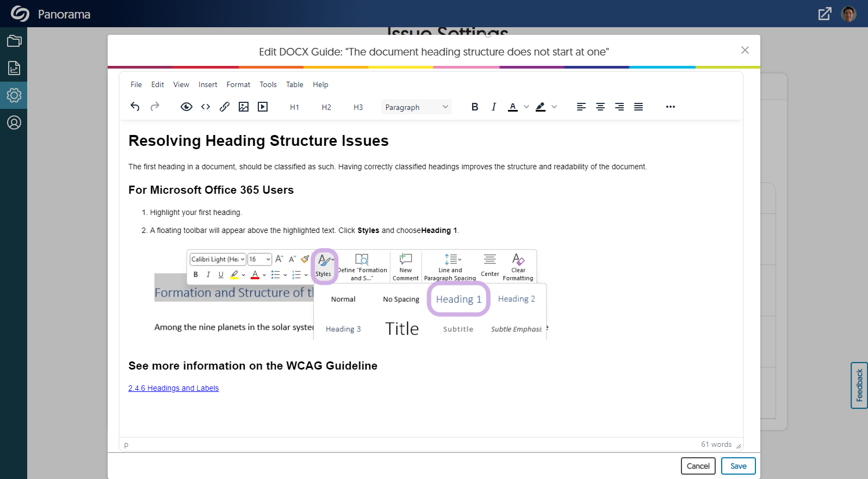The height and width of the screenshot is (479, 868).
Task: Justify the text
Action: (638, 107)
